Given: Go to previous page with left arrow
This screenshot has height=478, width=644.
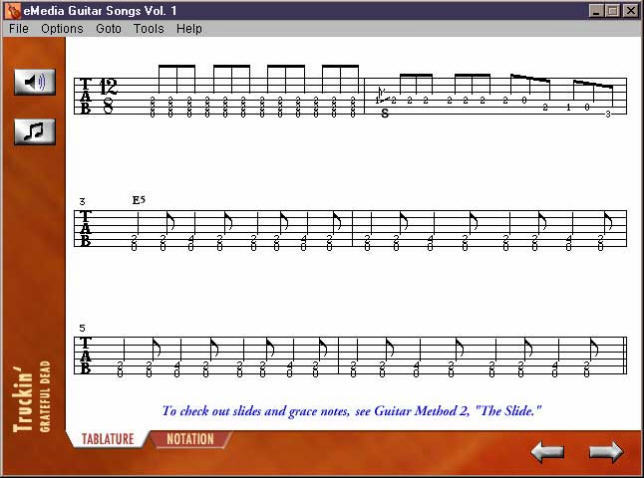Looking at the screenshot, I should (547, 452).
